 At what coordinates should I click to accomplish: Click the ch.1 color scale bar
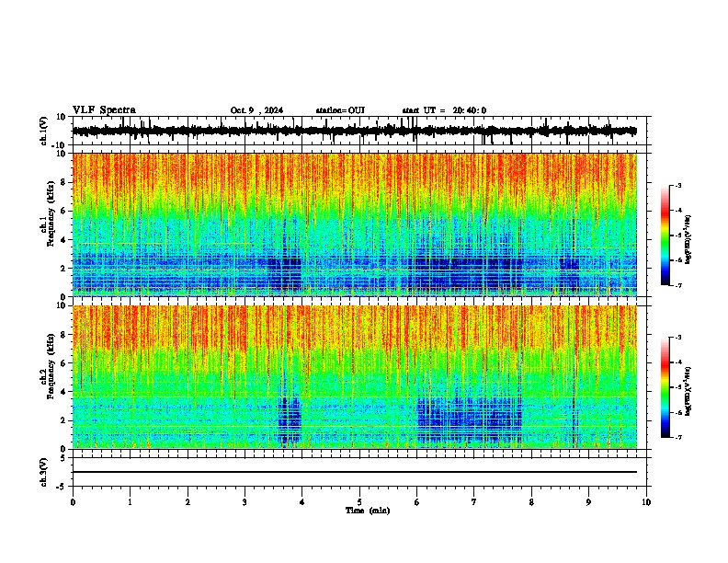pyautogui.click(x=665, y=236)
